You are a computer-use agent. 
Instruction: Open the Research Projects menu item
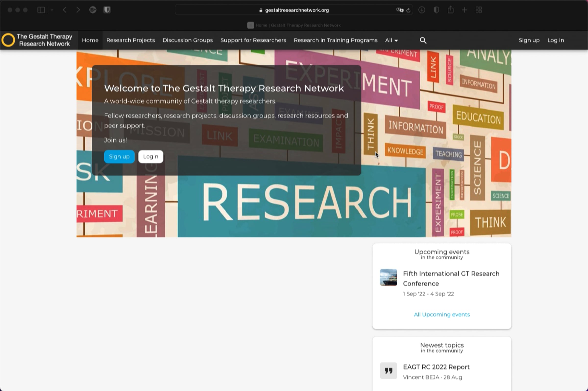pyautogui.click(x=131, y=40)
